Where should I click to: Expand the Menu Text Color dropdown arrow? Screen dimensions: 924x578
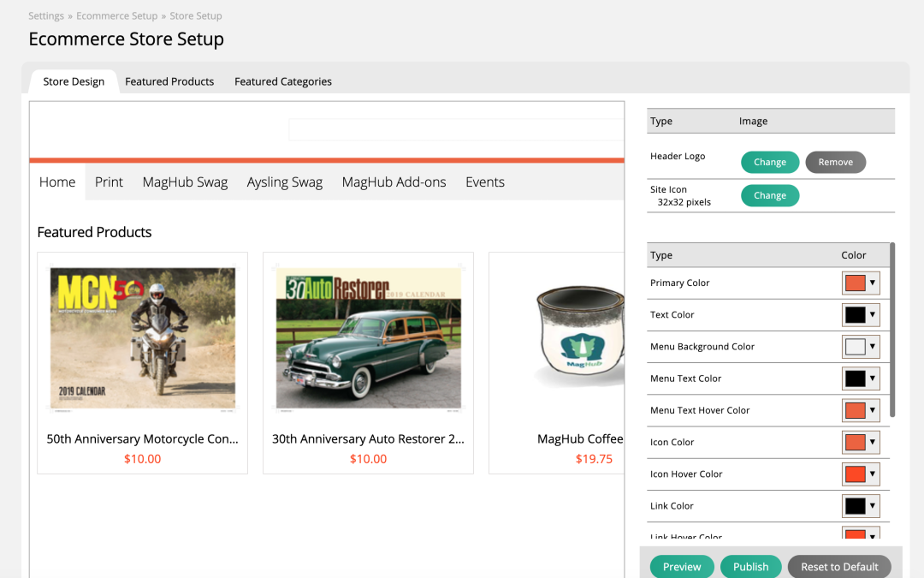(x=873, y=378)
